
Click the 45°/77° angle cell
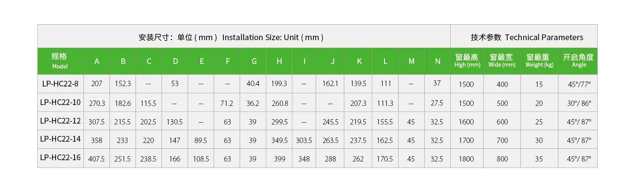(580, 84)
